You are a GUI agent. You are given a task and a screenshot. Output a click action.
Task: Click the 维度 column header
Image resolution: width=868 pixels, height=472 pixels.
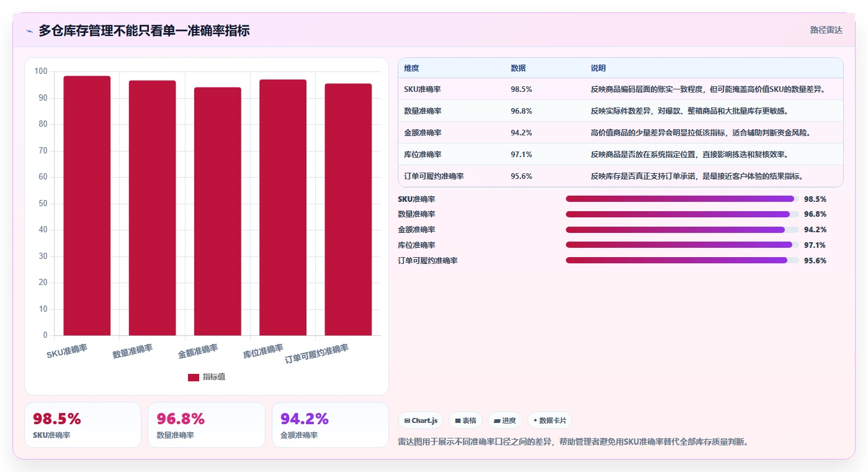[411, 68]
